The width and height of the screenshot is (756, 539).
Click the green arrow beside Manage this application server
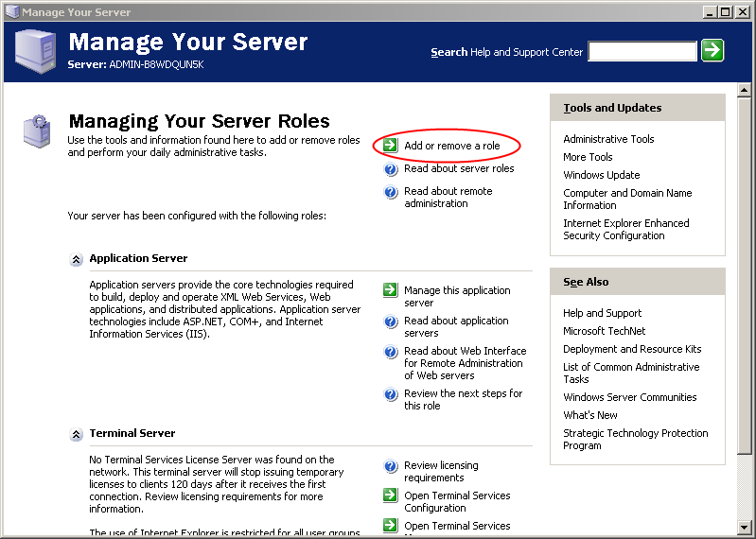(x=390, y=290)
